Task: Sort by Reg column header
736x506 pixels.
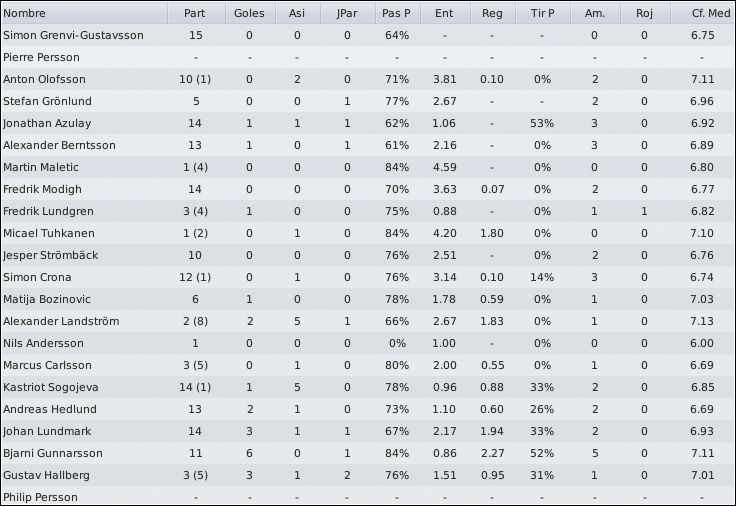Action: click(492, 13)
